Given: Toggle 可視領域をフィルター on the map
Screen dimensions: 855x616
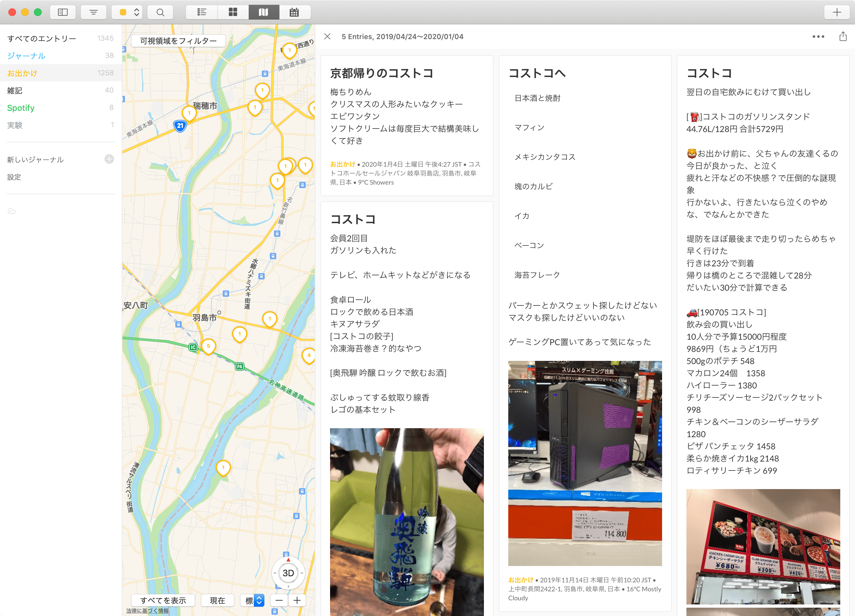Looking at the screenshot, I should (x=178, y=41).
